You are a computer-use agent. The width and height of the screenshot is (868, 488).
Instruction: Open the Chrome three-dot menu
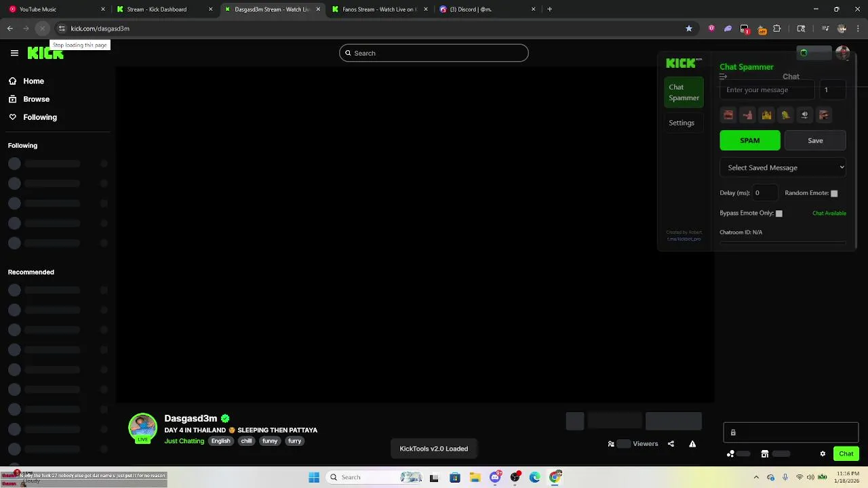[x=859, y=28]
